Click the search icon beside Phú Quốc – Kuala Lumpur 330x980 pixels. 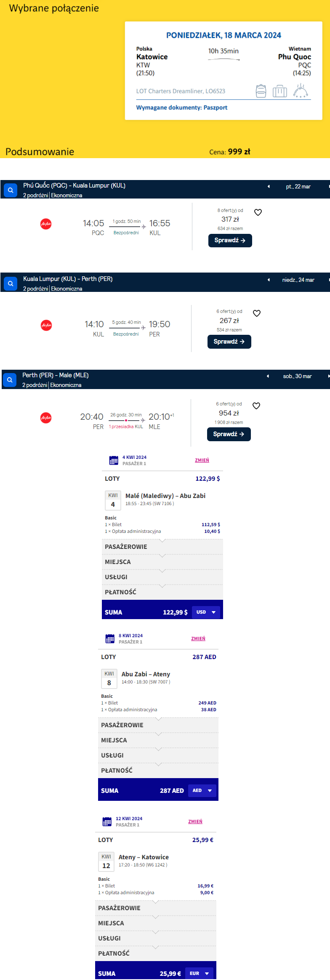[11, 190]
